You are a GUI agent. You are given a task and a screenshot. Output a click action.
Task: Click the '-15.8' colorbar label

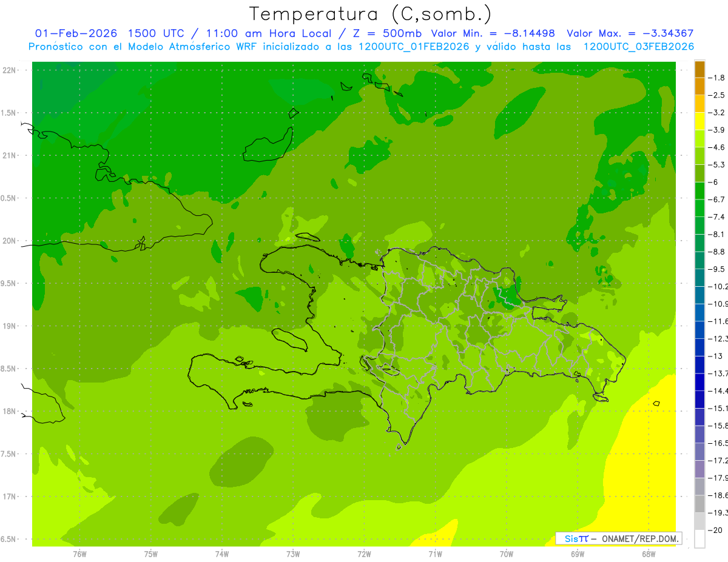pyautogui.click(x=718, y=426)
